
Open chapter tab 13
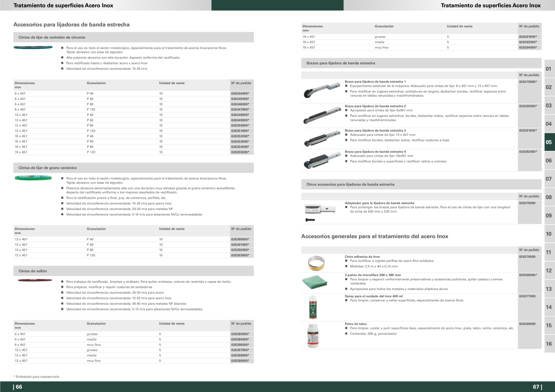pyautogui.click(x=549, y=289)
